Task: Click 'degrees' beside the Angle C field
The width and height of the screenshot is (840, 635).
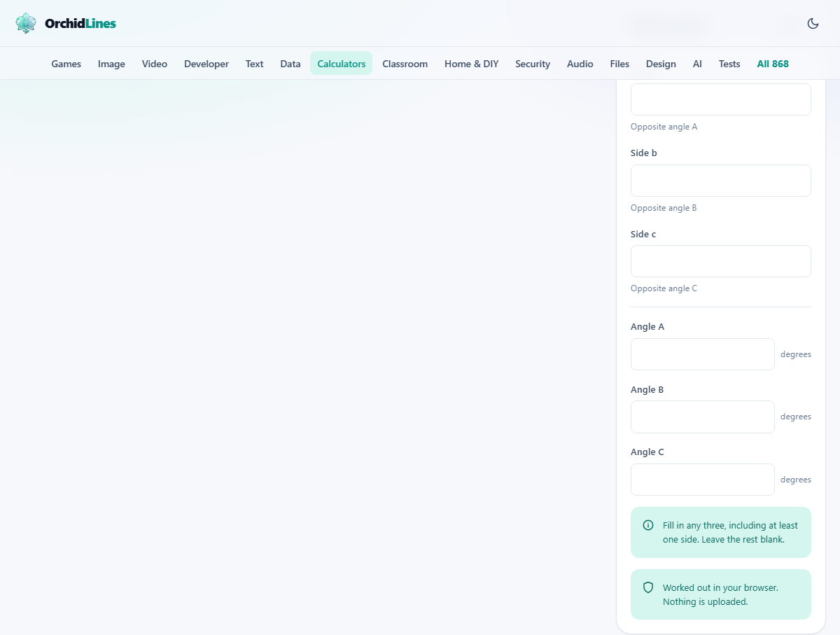Action: pos(796,480)
